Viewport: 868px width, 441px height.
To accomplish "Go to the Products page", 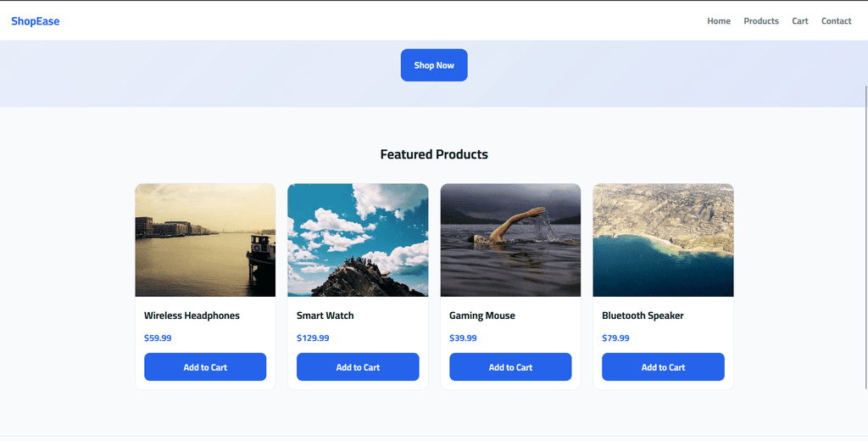I will (x=761, y=21).
